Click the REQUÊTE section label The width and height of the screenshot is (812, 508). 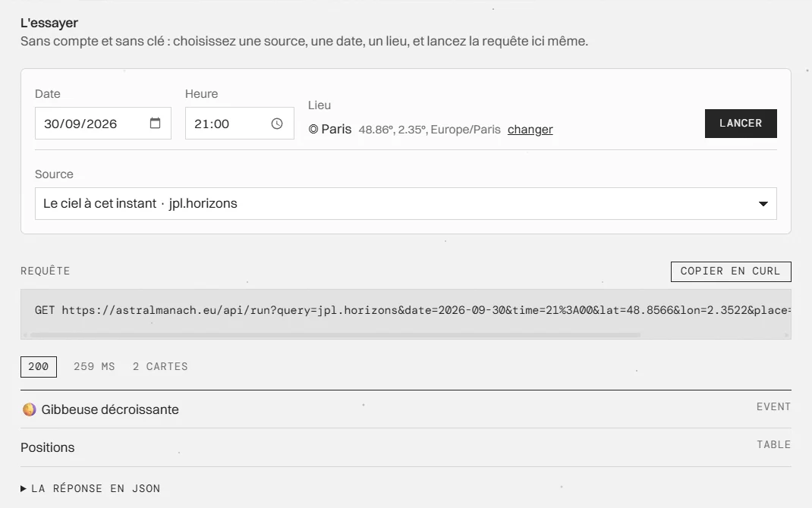tap(45, 271)
